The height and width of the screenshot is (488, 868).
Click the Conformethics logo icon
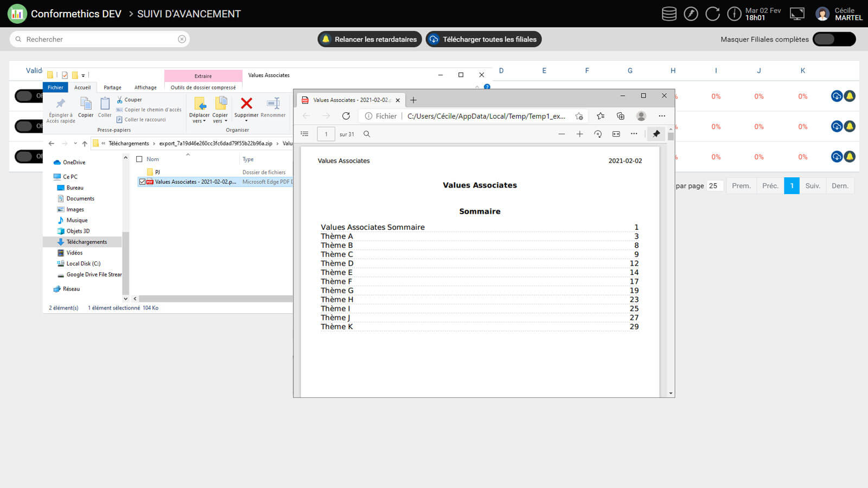click(x=17, y=14)
